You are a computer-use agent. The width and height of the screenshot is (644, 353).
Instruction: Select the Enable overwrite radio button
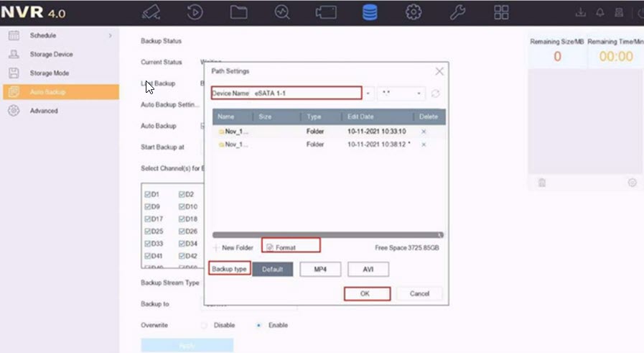258,325
